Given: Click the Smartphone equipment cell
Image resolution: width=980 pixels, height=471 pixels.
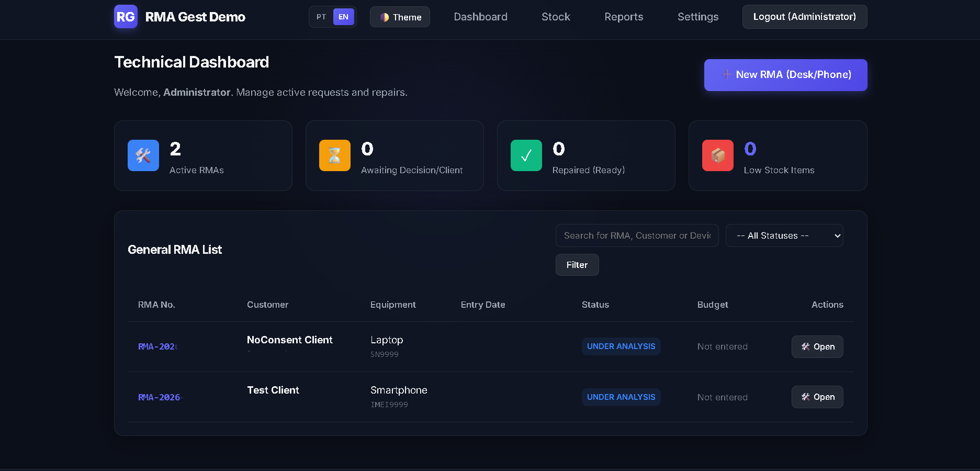Looking at the screenshot, I should point(399,390).
